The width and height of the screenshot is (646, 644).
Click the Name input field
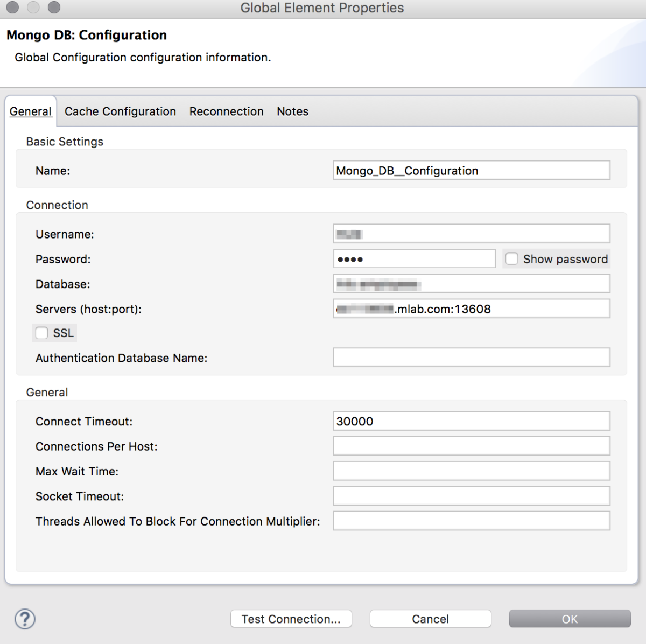471,171
